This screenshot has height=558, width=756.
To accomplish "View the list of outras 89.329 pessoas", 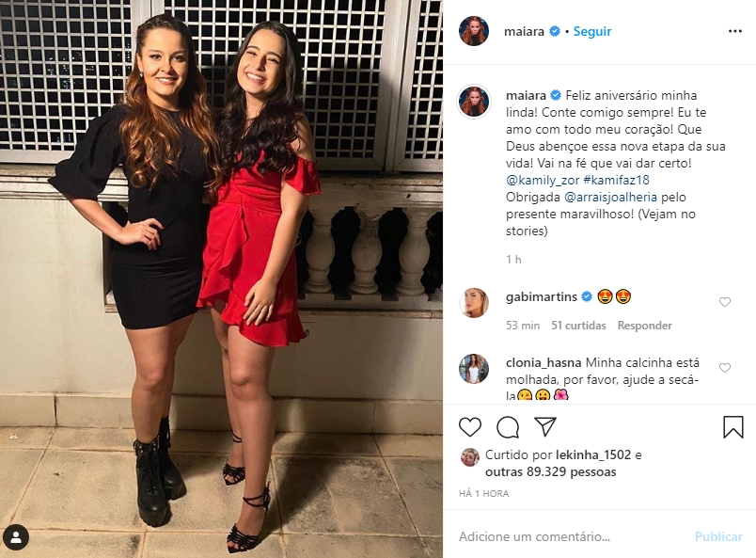I will coord(551,471).
